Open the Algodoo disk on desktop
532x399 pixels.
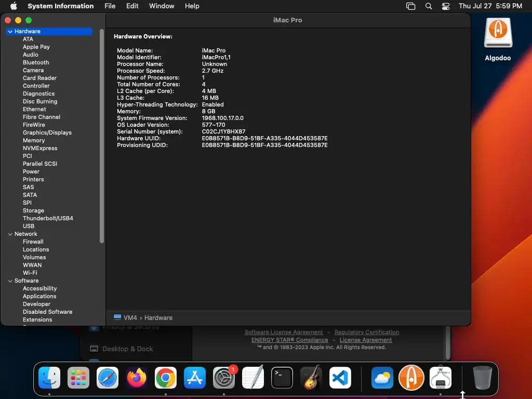498,33
